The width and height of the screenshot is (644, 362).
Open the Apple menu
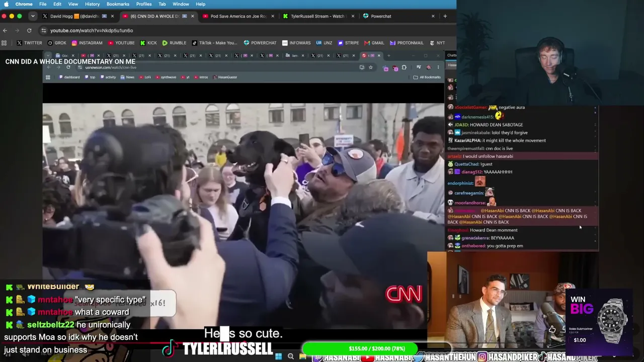click(x=7, y=4)
